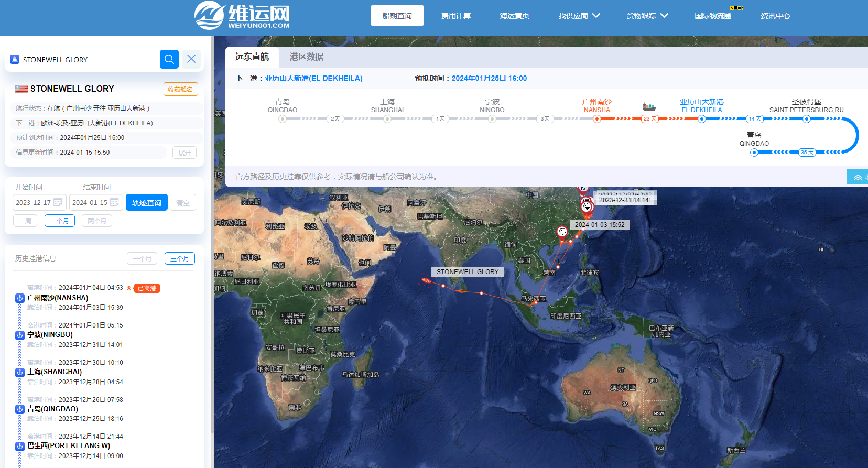Click the 停 stop marker near 2024-01-03 label
The height and width of the screenshot is (468, 868).
(562, 232)
